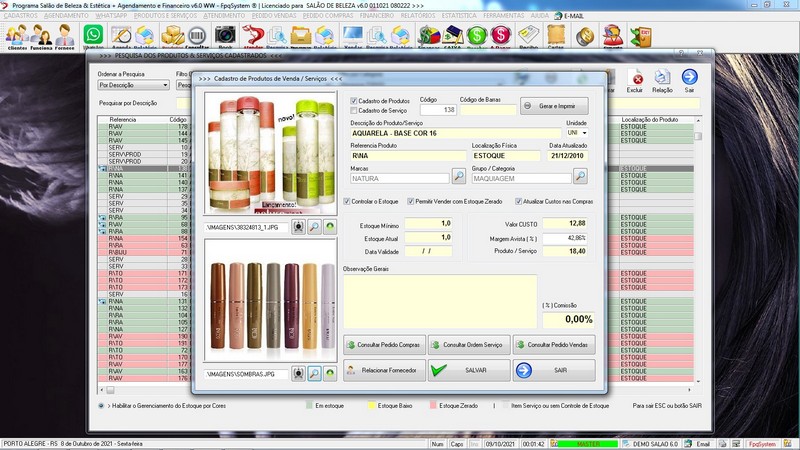Click Consultar Pedido Vendas button

(x=554, y=345)
